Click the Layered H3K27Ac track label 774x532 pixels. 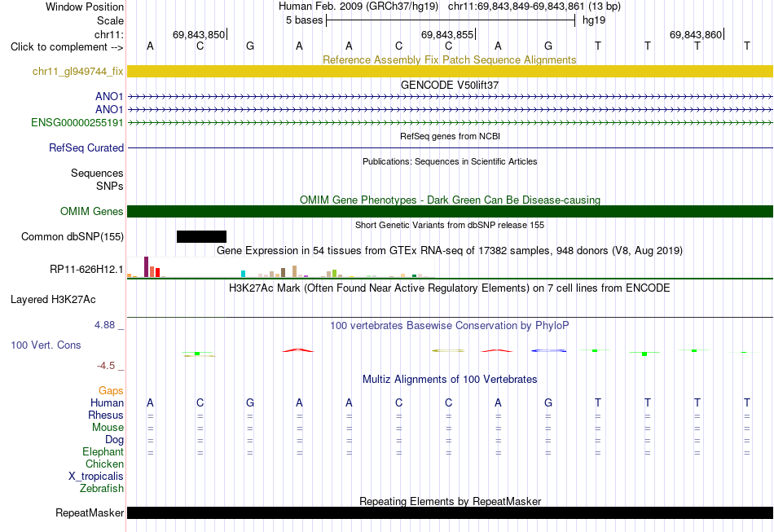(53, 300)
